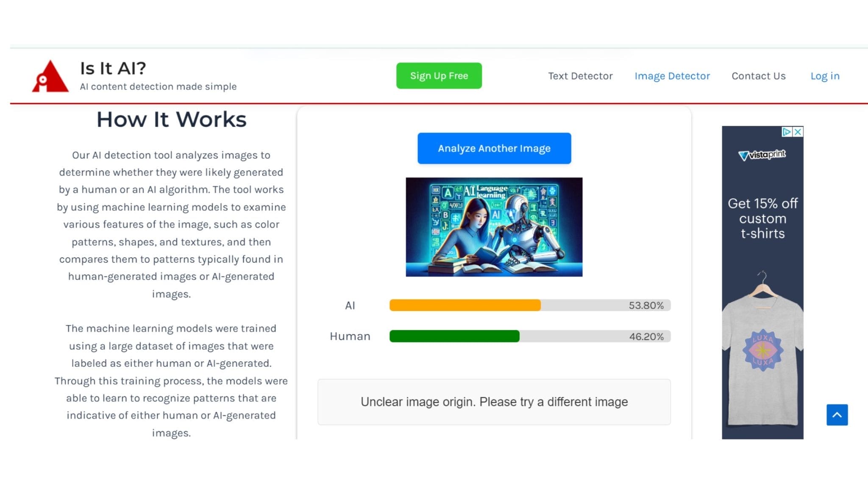Close the Vistaprint ad with the X icon
The width and height of the screenshot is (868, 488).
(x=798, y=132)
